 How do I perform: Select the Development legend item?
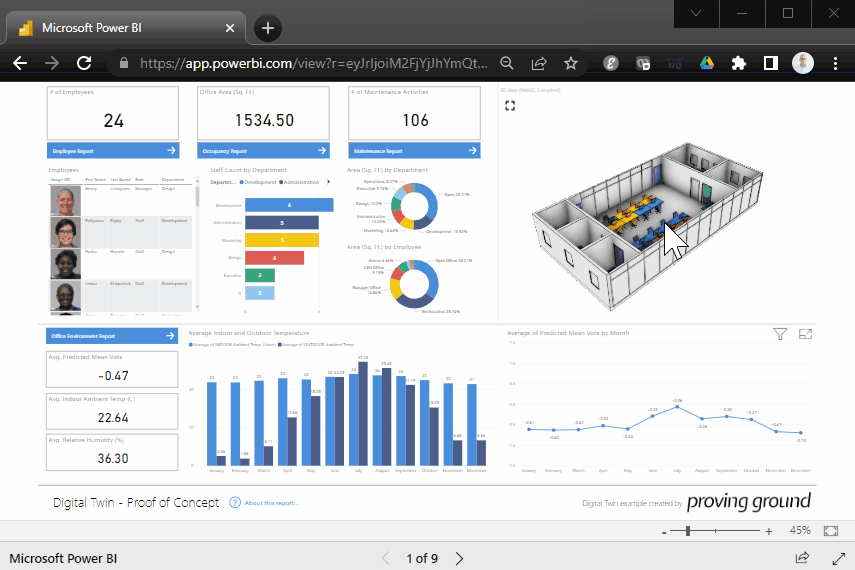(258, 182)
